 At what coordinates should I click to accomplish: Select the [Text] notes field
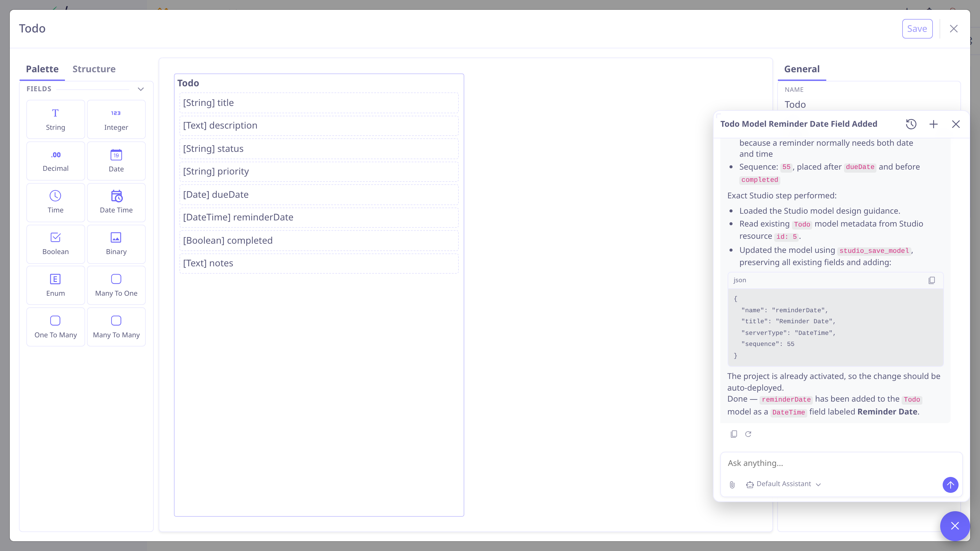tap(319, 263)
